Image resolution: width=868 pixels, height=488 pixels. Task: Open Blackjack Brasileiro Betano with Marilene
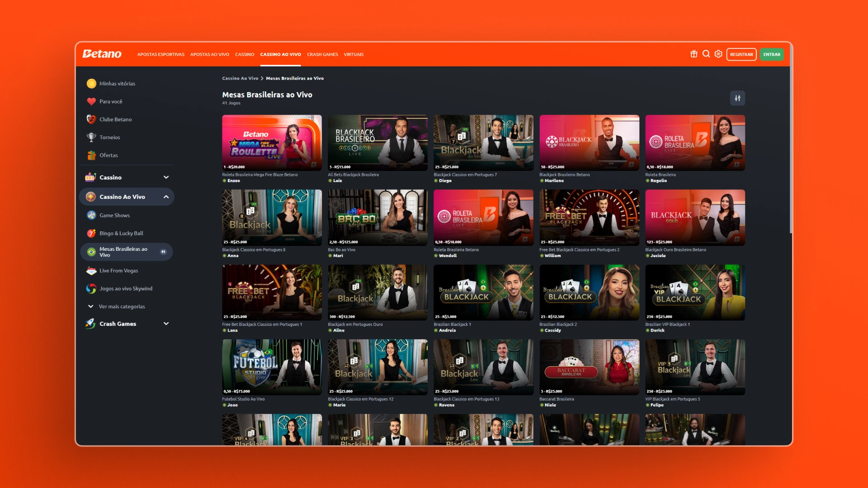(x=589, y=143)
